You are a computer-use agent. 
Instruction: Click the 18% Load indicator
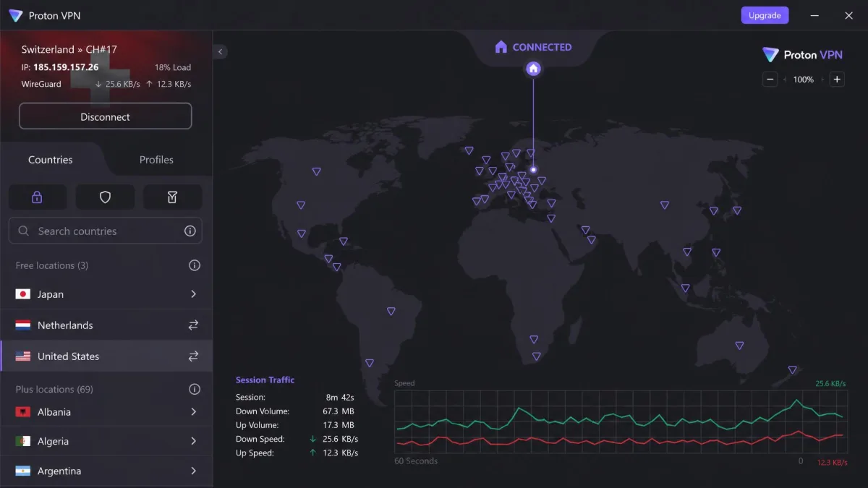173,67
